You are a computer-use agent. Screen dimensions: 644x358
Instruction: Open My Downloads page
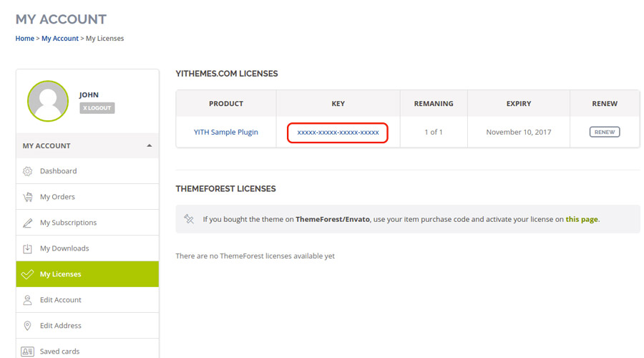click(87, 248)
